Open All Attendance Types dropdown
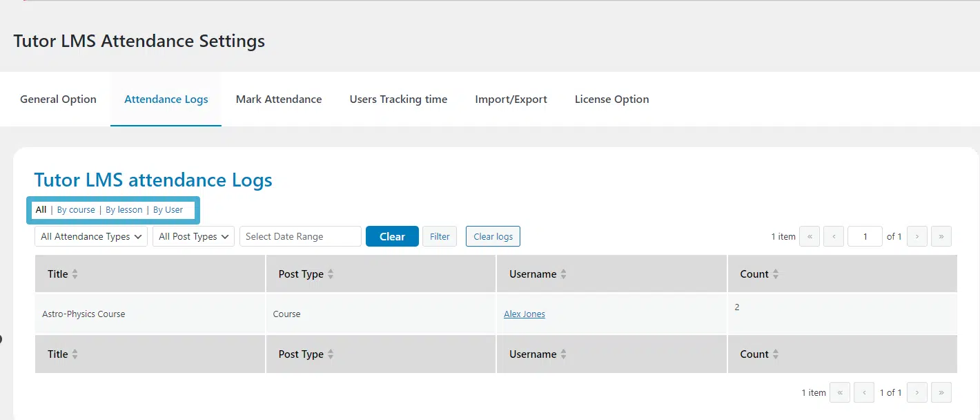 click(x=91, y=236)
